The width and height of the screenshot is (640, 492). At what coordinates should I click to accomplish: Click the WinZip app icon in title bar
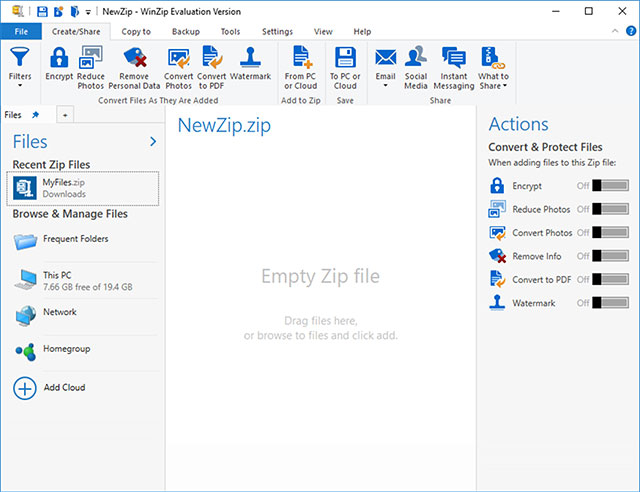18,11
